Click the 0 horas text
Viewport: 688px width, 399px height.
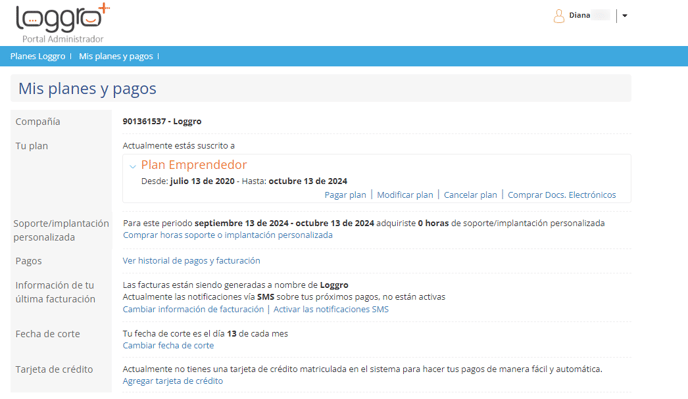[x=433, y=223]
